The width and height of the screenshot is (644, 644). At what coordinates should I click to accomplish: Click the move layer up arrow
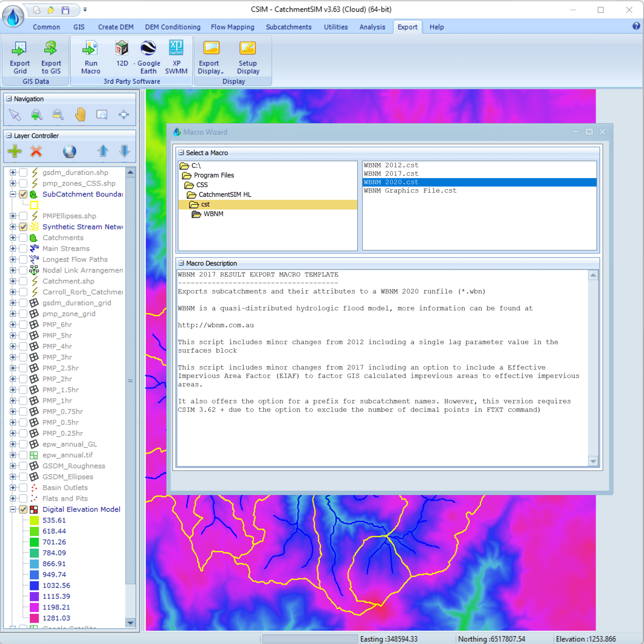(103, 151)
